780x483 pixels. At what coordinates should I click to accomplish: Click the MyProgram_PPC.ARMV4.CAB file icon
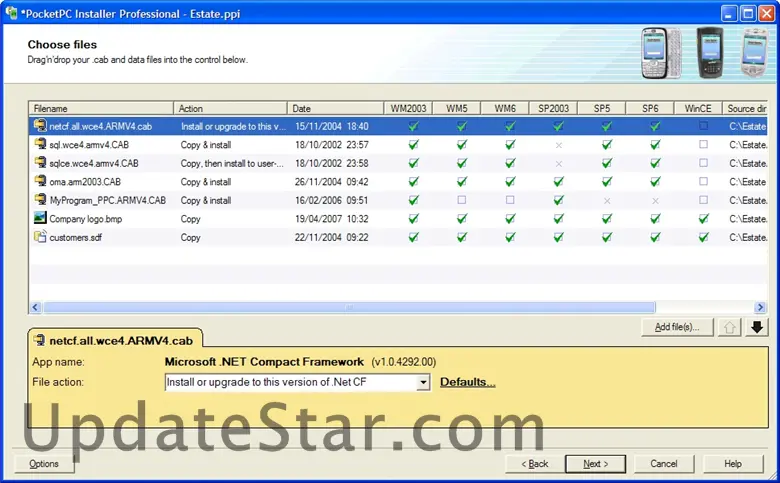click(40, 200)
